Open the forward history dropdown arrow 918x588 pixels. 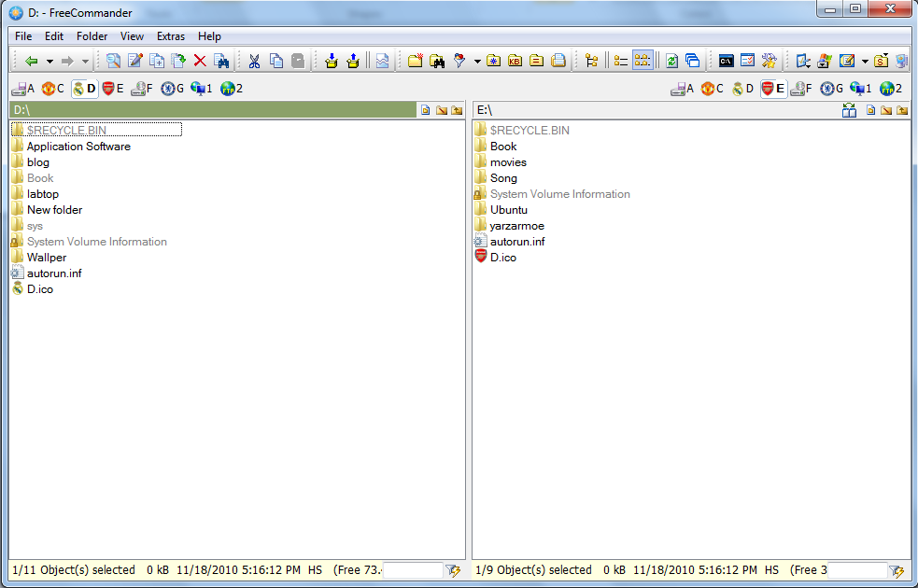(85, 61)
